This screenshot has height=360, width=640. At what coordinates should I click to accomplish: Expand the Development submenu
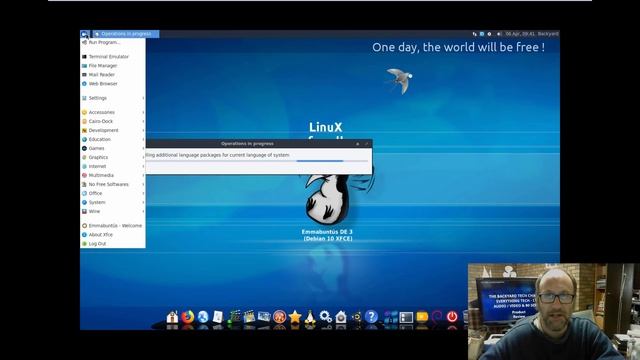coord(113,130)
